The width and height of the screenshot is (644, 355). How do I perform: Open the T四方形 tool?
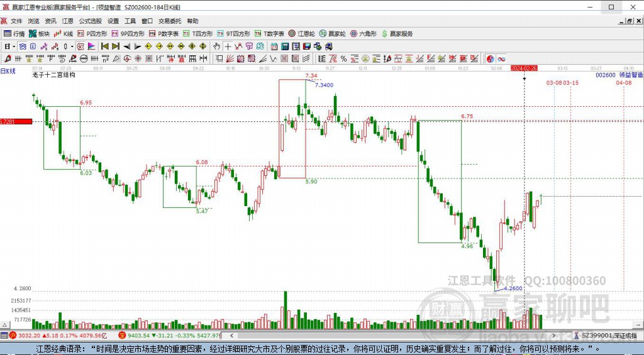point(198,34)
